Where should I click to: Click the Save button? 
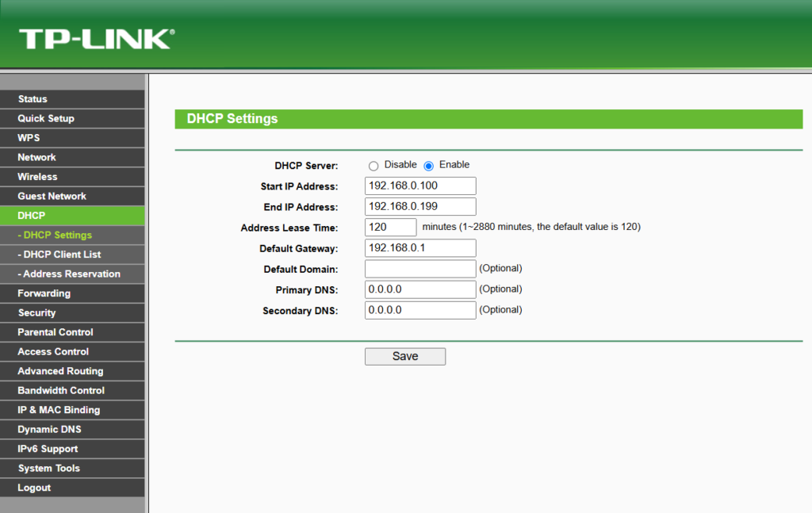405,356
